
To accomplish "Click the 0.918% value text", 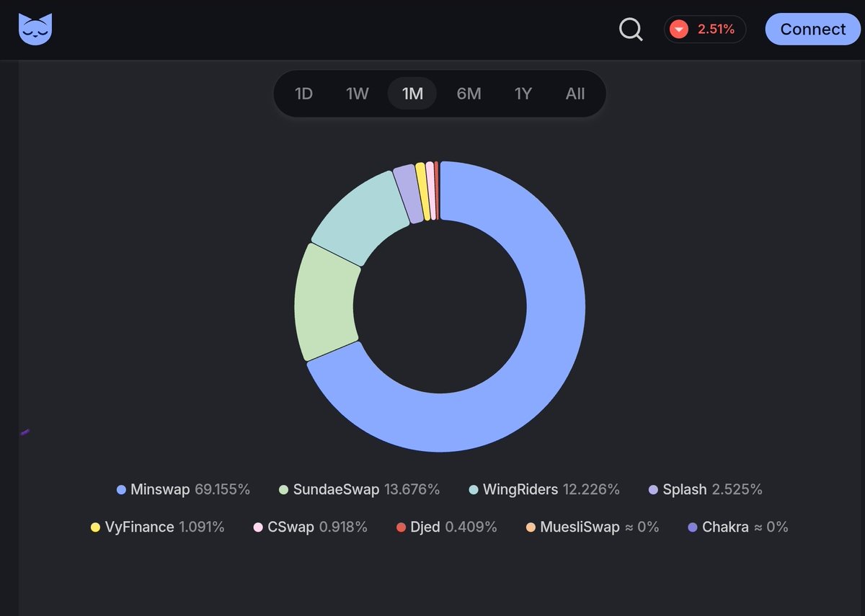I will (344, 527).
